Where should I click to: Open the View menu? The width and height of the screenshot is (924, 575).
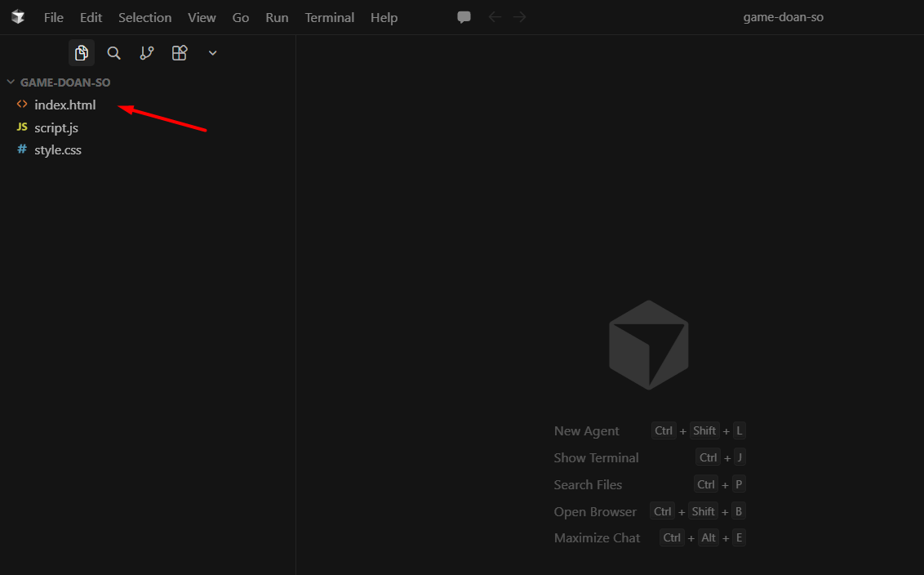pos(202,18)
